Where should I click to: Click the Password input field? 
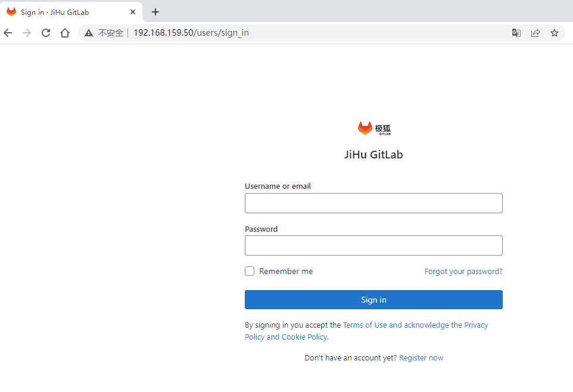(373, 245)
